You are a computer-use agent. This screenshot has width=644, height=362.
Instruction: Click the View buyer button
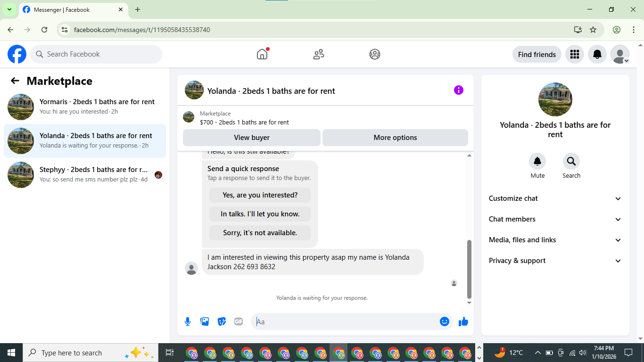[252, 138]
